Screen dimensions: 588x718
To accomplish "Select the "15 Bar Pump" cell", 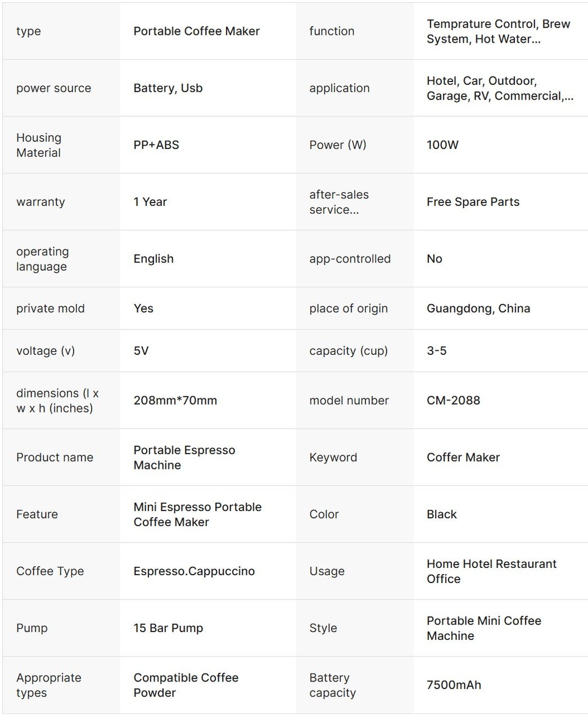I will [168, 628].
